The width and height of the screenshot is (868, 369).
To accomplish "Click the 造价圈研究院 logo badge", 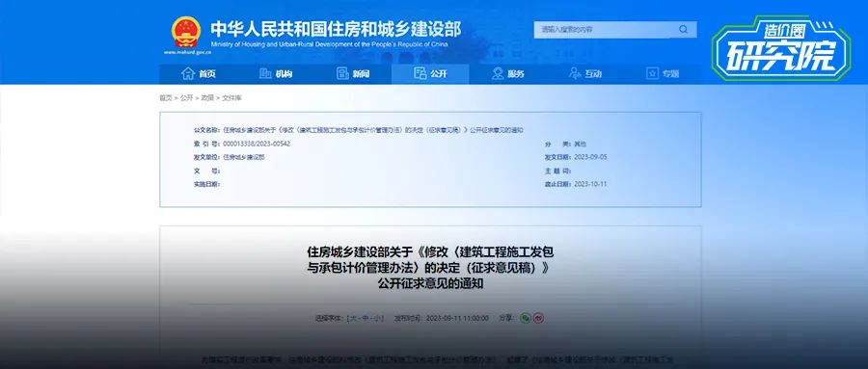I will pos(780,48).
